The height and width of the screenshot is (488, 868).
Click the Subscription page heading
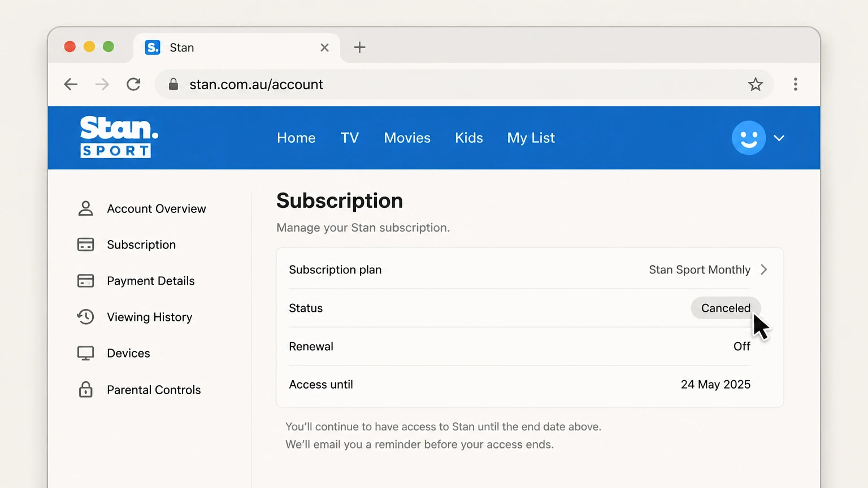[x=340, y=201]
